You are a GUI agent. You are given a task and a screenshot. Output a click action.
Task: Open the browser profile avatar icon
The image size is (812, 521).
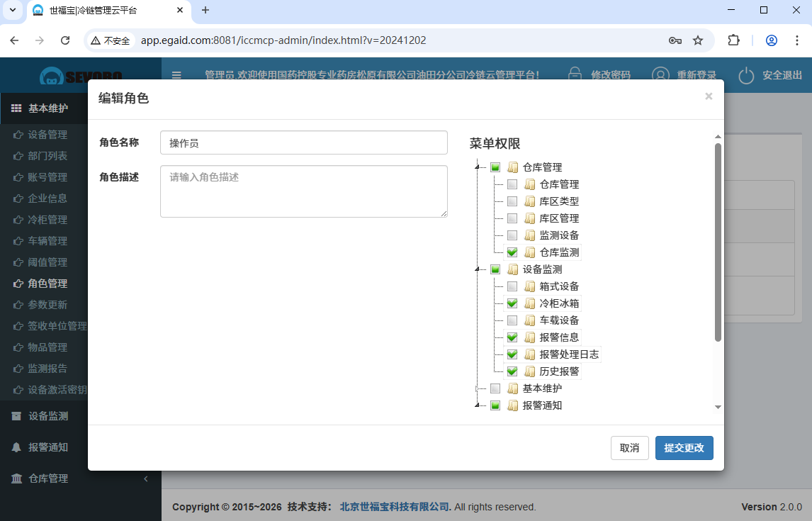click(772, 40)
